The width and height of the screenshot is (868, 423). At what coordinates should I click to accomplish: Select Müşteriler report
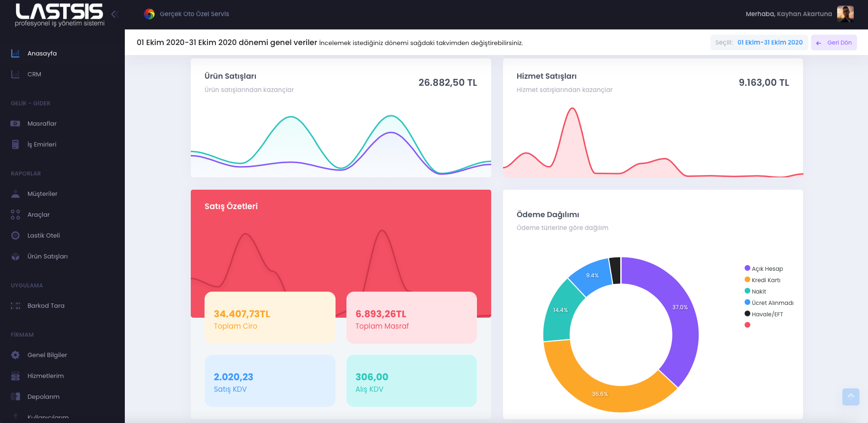click(42, 193)
